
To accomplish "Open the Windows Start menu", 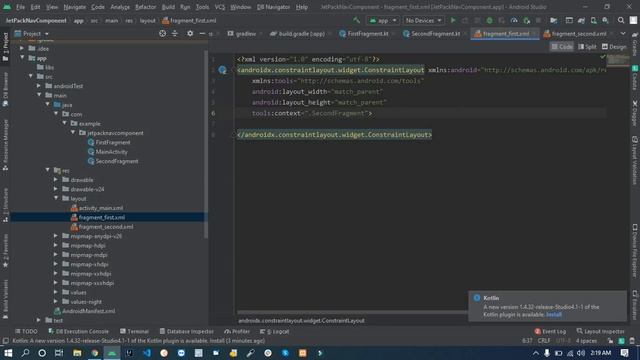I will [8, 353].
